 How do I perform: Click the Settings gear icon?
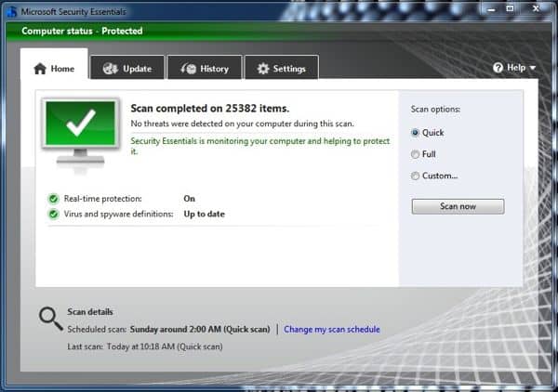263,69
